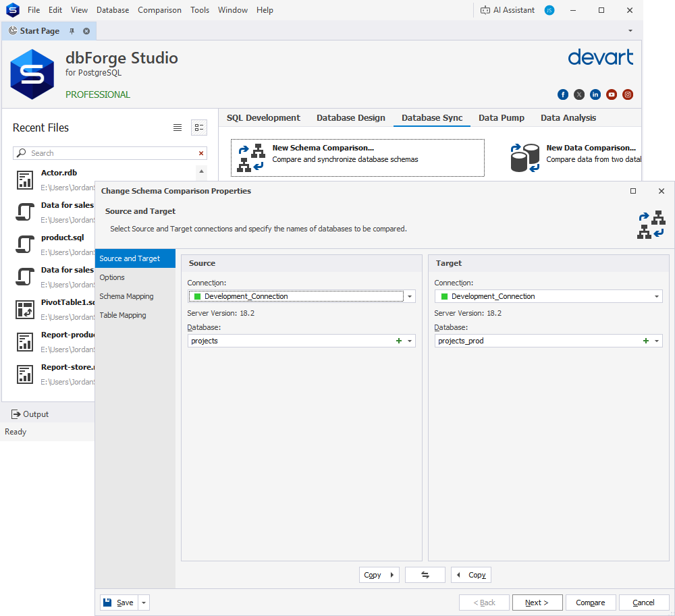This screenshot has width=675, height=616.
Task: Open product.sql from Recent Files
Action: (55, 245)
